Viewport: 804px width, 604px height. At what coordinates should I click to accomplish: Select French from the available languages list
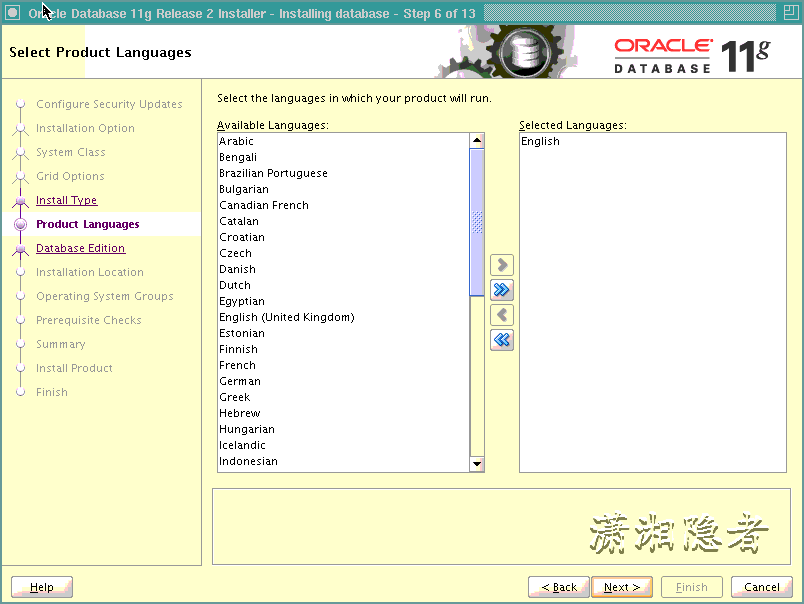click(x=237, y=365)
